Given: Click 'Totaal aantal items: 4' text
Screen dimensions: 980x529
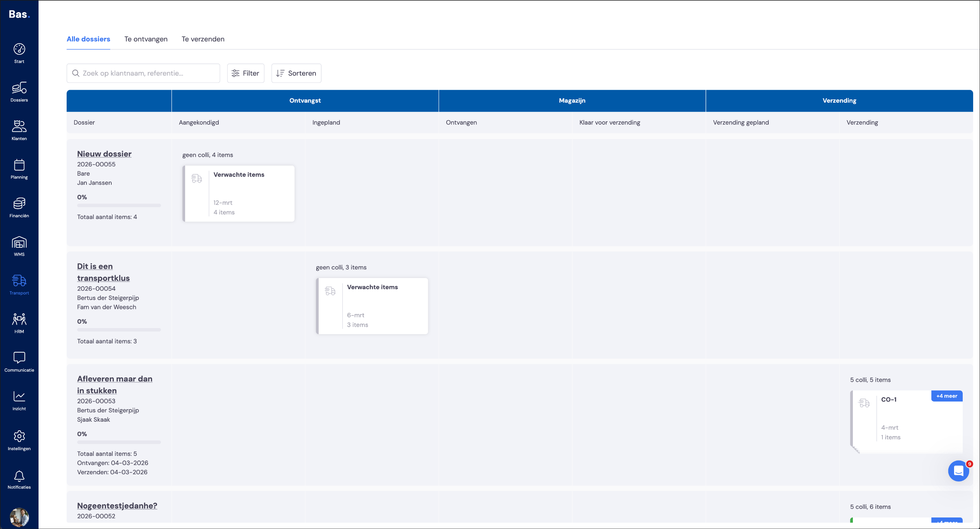Looking at the screenshot, I should (x=107, y=217).
